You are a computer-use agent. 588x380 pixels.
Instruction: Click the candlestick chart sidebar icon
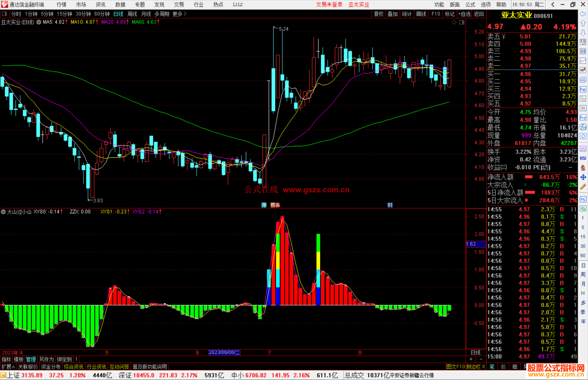tap(583, 70)
